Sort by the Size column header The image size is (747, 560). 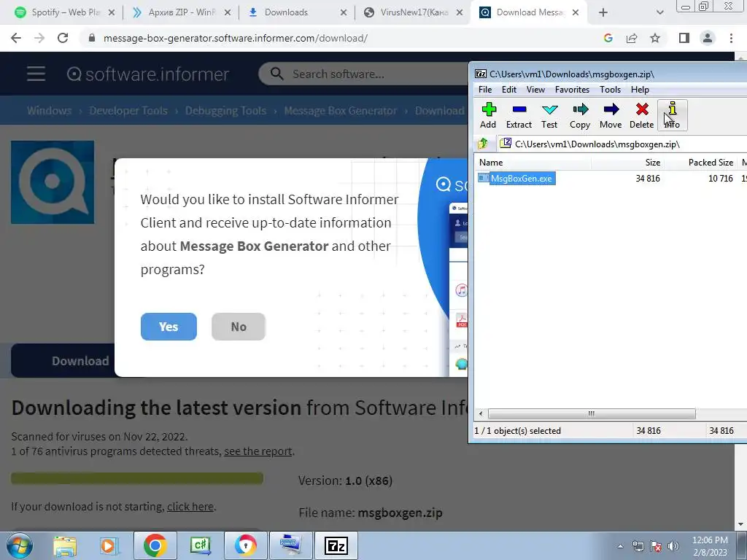pos(628,163)
